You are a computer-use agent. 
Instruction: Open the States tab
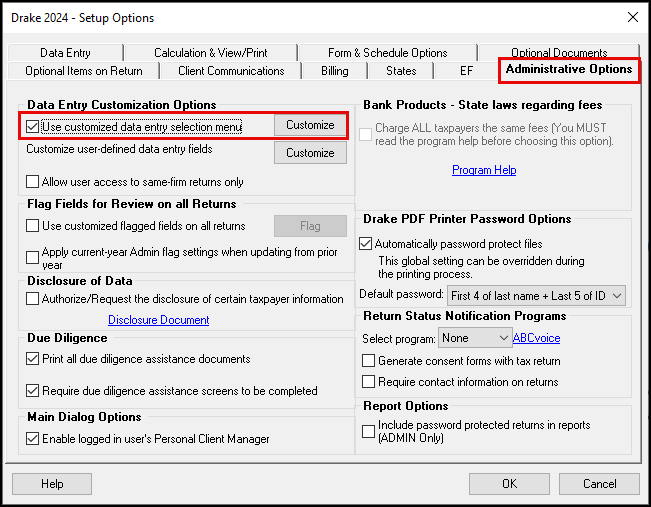401,71
